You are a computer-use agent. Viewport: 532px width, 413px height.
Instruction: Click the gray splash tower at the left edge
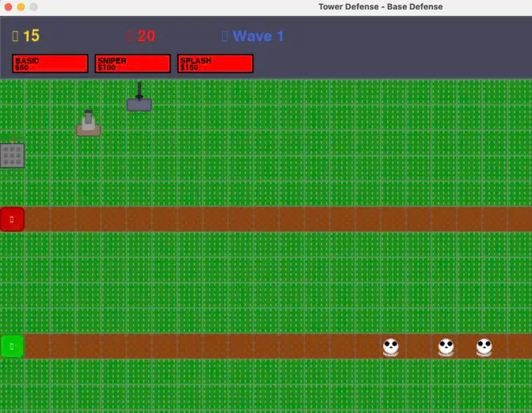[x=12, y=155]
